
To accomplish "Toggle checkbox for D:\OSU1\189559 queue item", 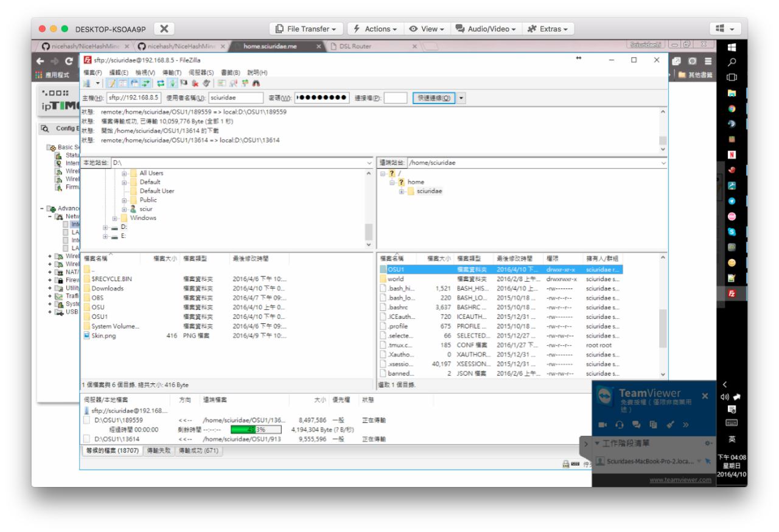I will [86, 420].
